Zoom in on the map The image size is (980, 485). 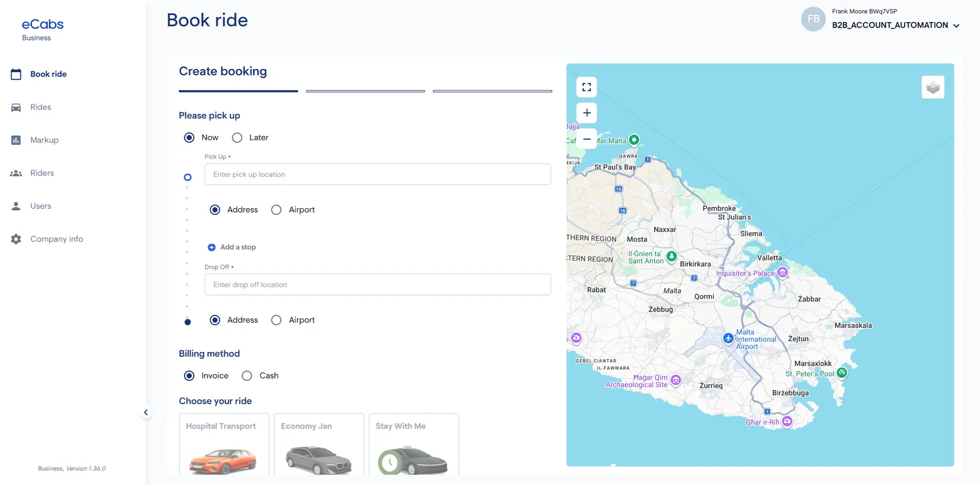pos(587,113)
